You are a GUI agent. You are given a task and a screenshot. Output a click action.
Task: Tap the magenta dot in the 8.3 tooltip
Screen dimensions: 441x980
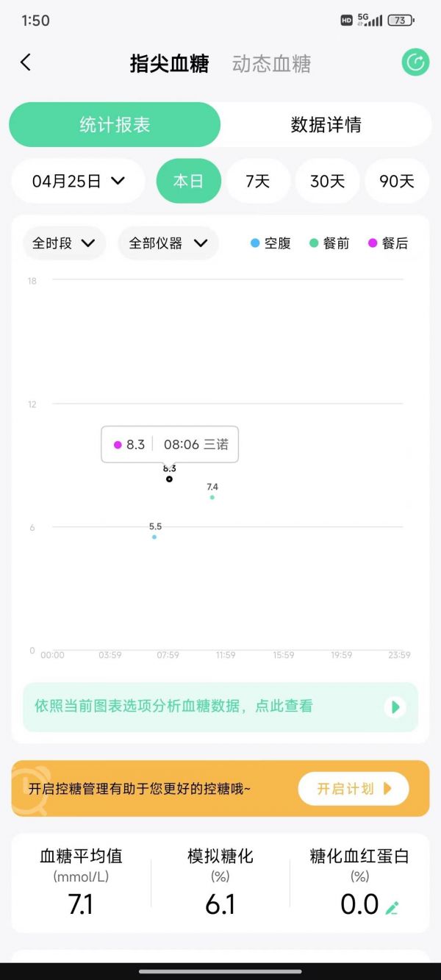[x=118, y=445]
